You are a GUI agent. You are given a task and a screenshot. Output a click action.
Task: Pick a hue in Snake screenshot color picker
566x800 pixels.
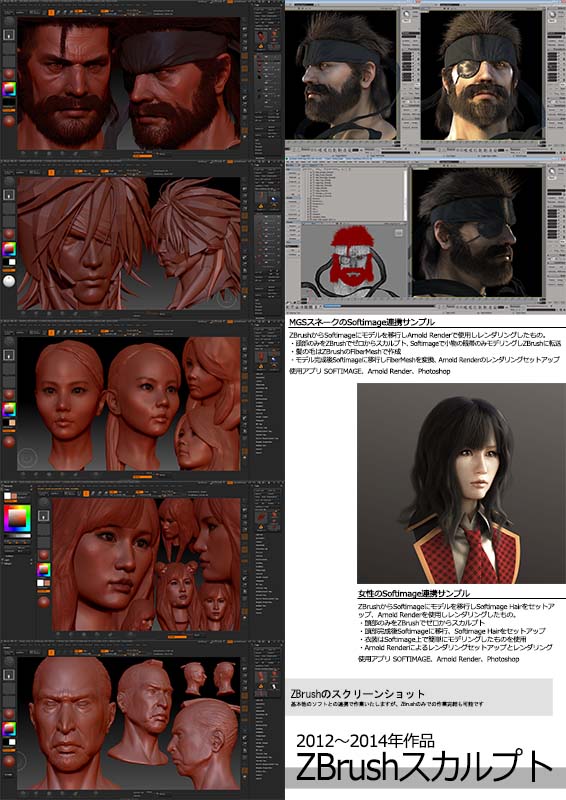(9, 90)
